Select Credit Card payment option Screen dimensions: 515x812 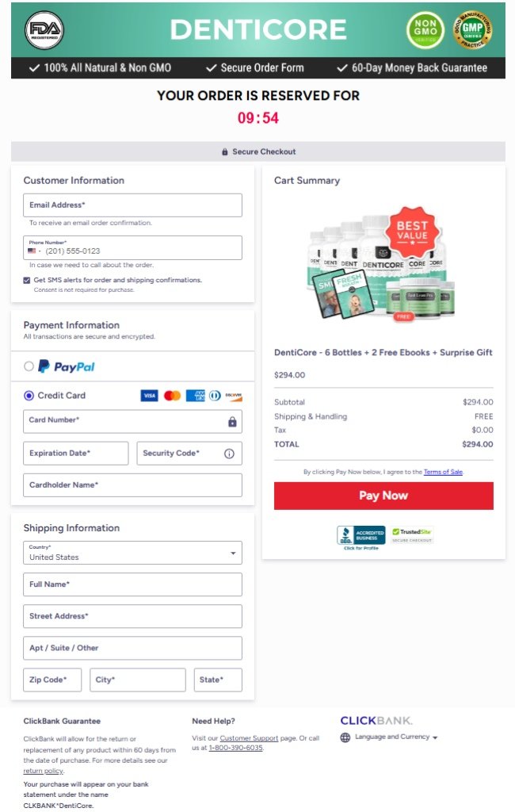click(x=29, y=395)
